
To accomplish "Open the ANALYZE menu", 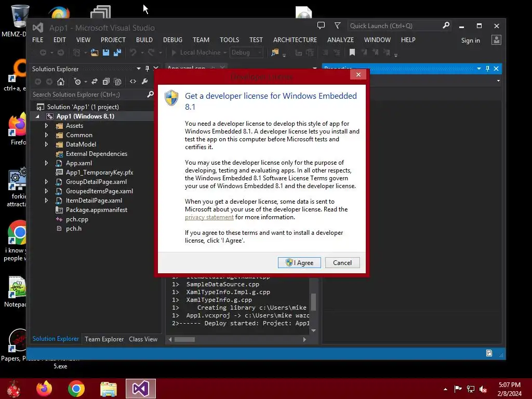I will [x=340, y=39].
